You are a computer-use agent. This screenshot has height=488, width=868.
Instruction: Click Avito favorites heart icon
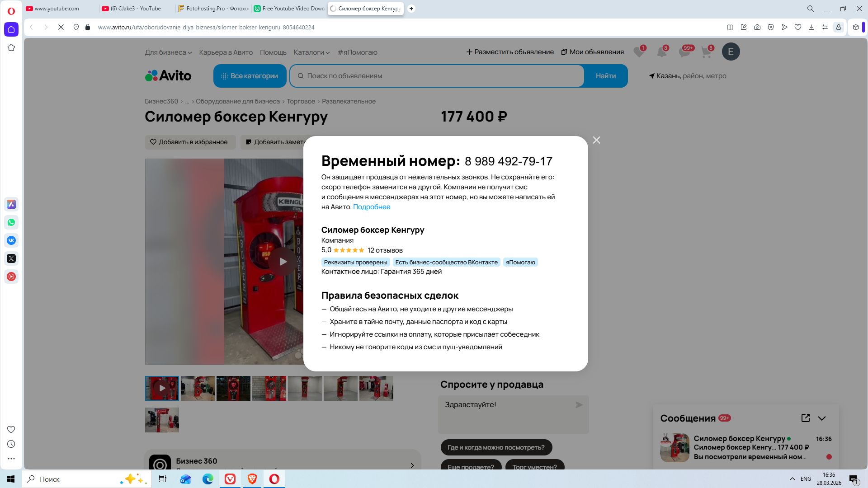point(638,52)
